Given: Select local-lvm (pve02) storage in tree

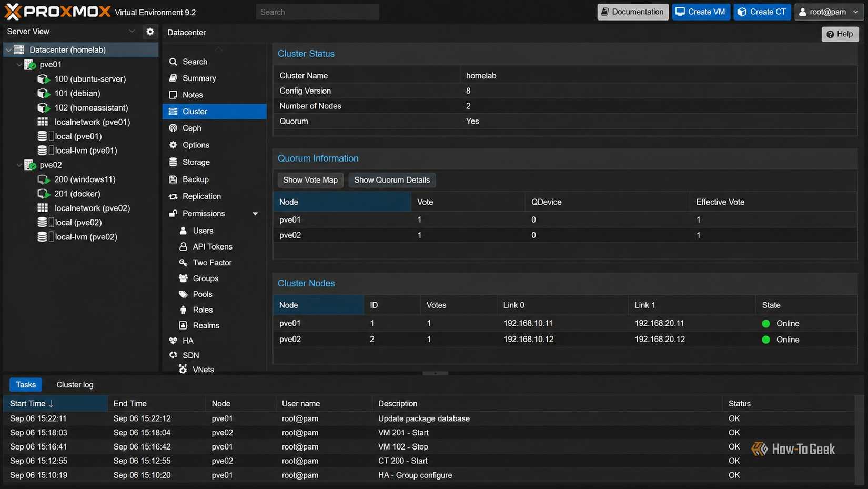Looking at the screenshot, I should point(86,237).
